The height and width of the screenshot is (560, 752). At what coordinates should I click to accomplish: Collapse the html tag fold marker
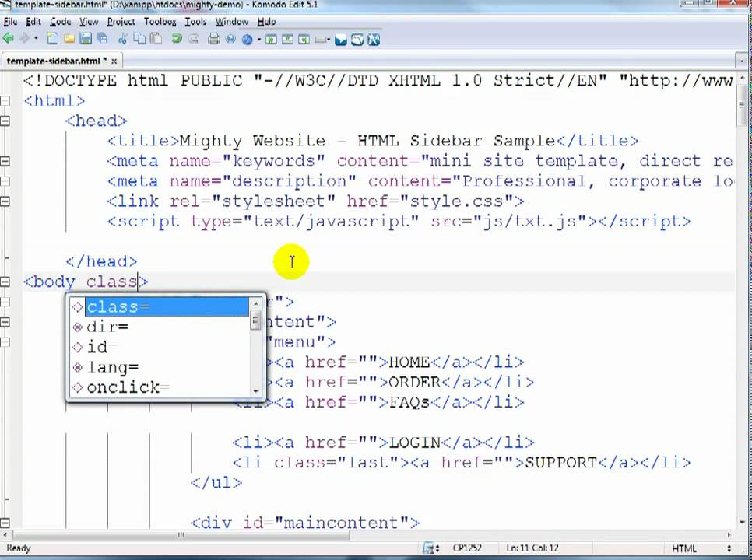tap(5, 100)
